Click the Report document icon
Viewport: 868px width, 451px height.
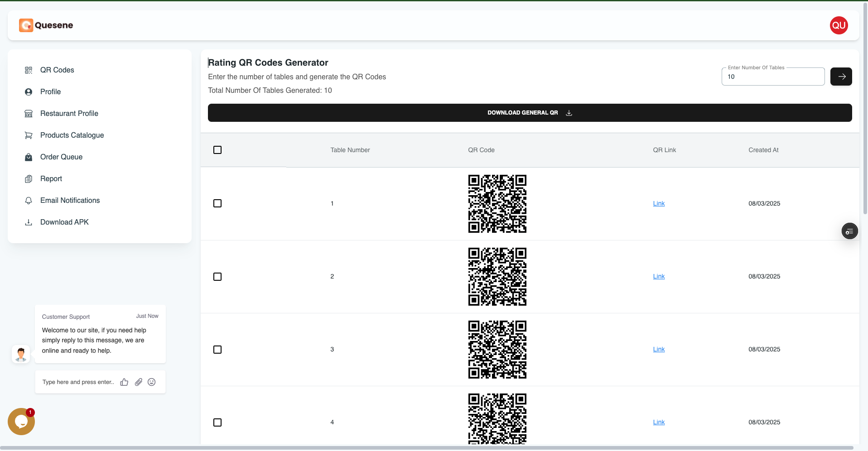[x=29, y=179]
